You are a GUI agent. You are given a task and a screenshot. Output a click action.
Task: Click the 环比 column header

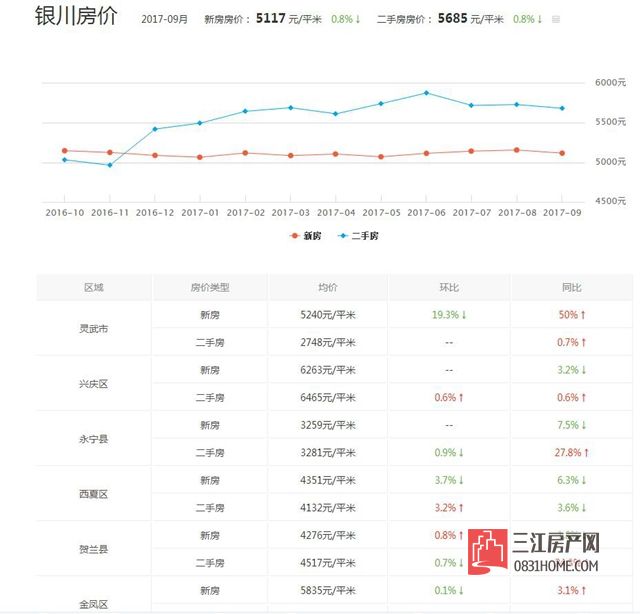pos(449,287)
